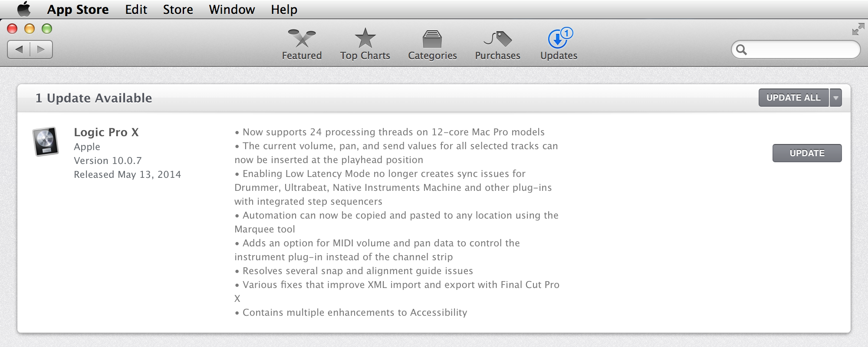This screenshot has width=868, height=347.
Task: Open the Logic Pro X title link
Action: click(x=106, y=132)
